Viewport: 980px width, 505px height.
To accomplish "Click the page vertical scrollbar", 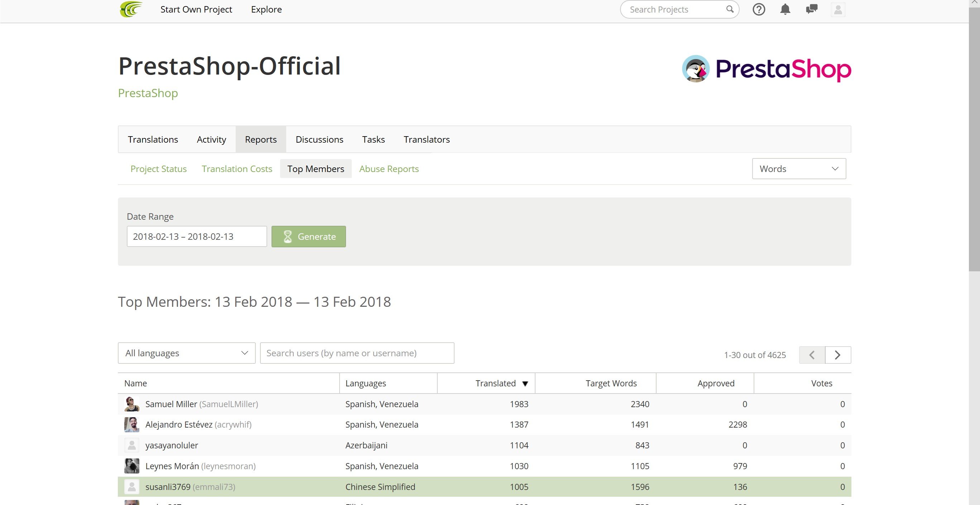I will coord(974,139).
